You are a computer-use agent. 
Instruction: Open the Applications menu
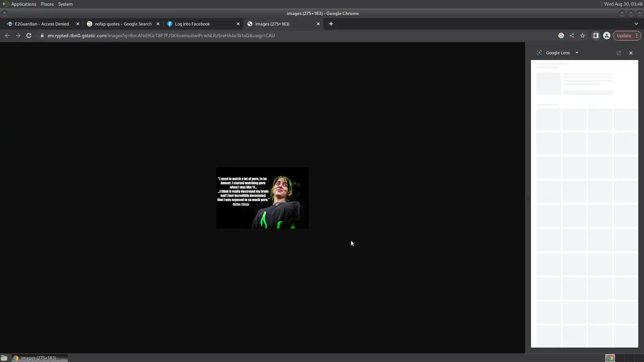[x=23, y=4]
